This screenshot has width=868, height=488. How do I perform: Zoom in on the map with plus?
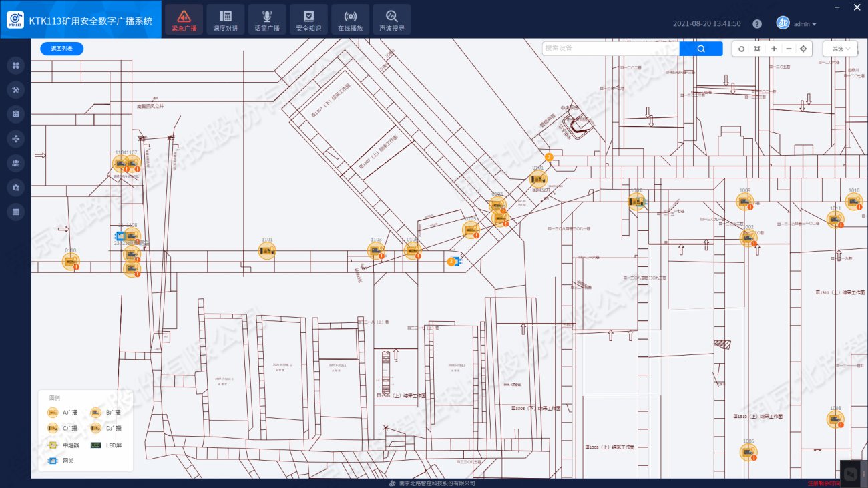(x=773, y=49)
